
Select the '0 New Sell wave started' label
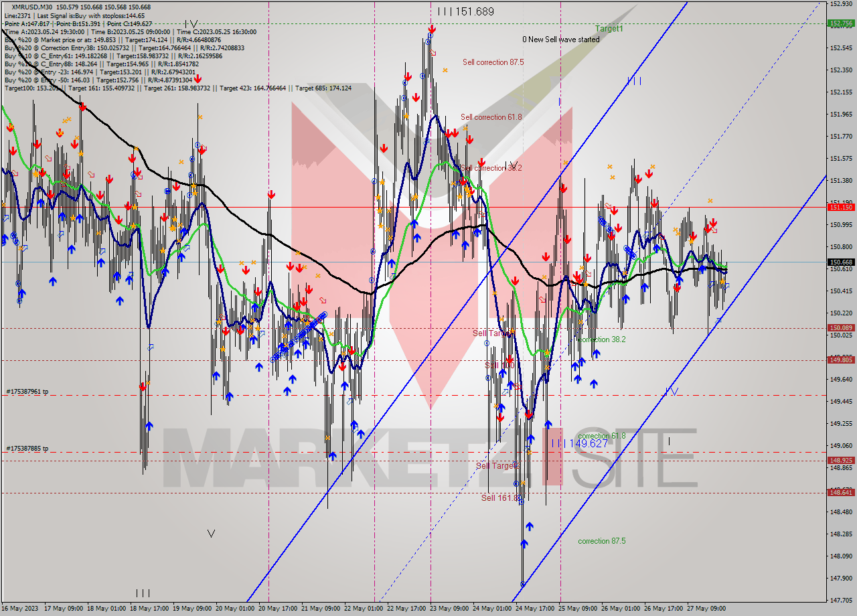pyautogui.click(x=561, y=40)
